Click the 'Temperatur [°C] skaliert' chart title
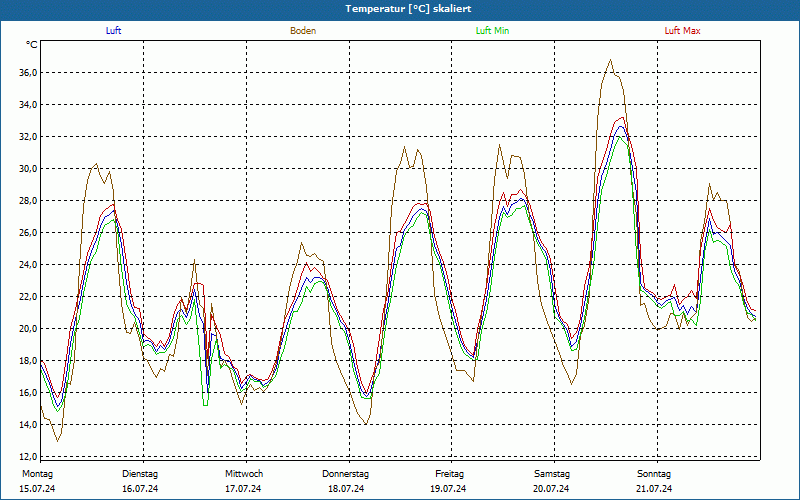 (408, 9)
